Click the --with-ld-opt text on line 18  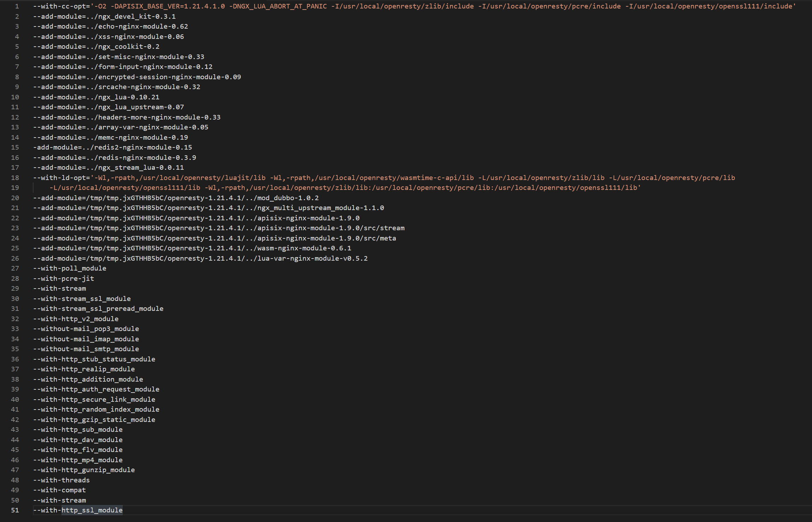[x=59, y=178]
